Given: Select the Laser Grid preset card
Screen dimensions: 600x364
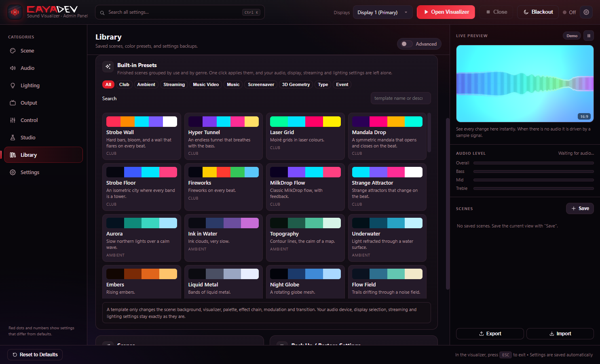Looking at the screenshot, I should coord(305,137).
